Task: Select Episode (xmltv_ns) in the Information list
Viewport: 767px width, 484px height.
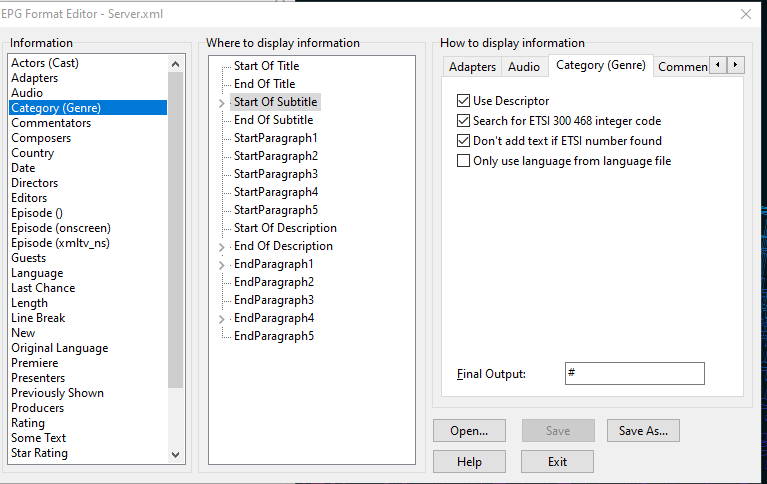Action: 60,243
